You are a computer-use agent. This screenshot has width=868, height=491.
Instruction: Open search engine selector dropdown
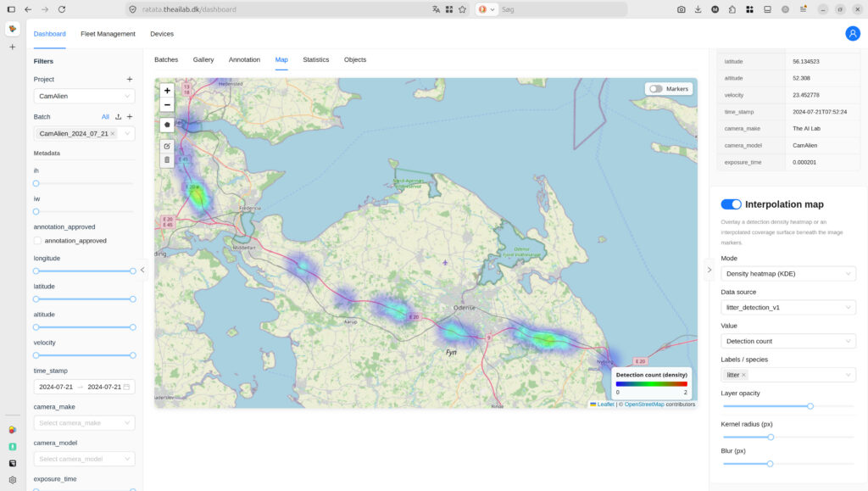[487, 9]
